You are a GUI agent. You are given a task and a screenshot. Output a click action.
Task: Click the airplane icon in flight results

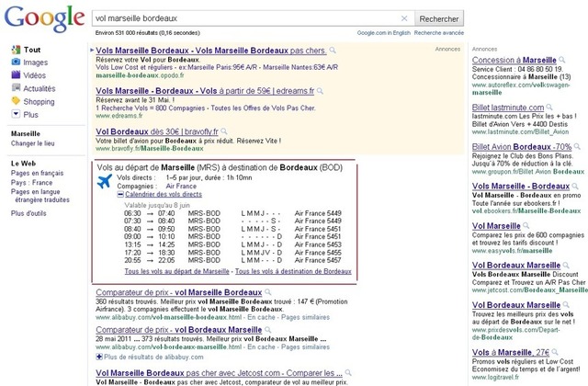[x=105, y=181]
